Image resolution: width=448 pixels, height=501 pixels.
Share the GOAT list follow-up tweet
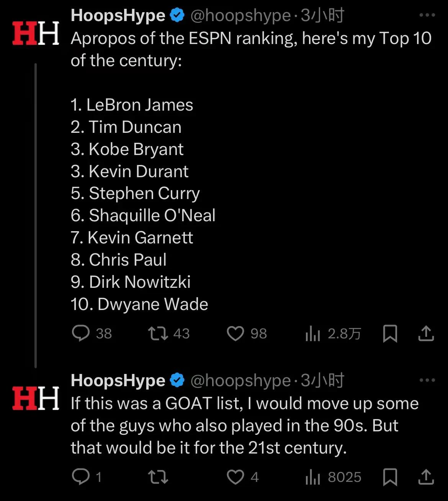click(x=426, y=477)
